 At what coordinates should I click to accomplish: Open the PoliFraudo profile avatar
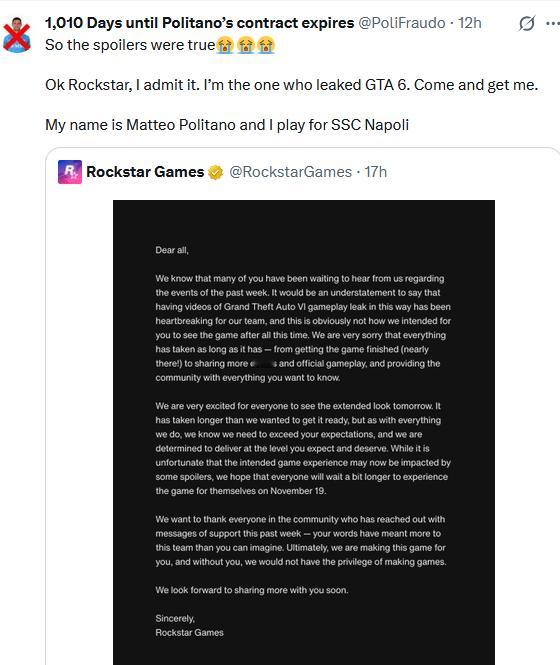(17, 34)
